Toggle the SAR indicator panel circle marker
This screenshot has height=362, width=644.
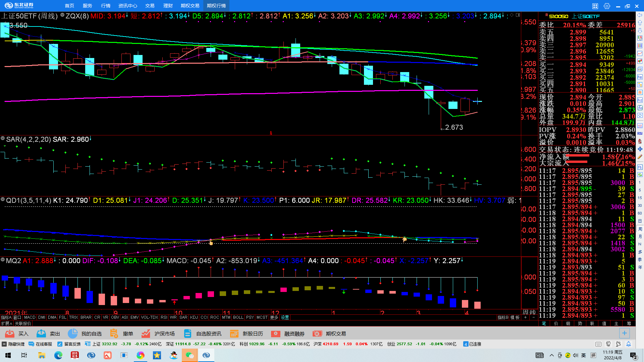coord(3,138)
